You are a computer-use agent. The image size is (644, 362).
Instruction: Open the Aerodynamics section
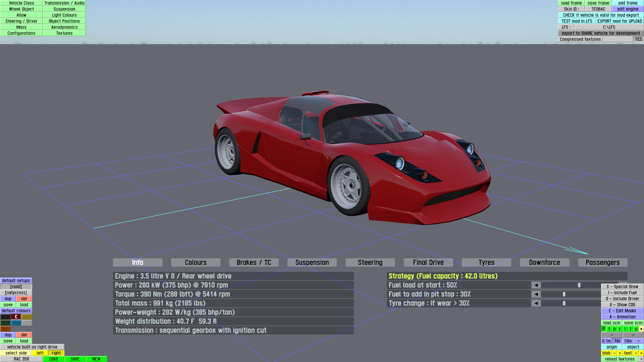click(x=64, y=27)
